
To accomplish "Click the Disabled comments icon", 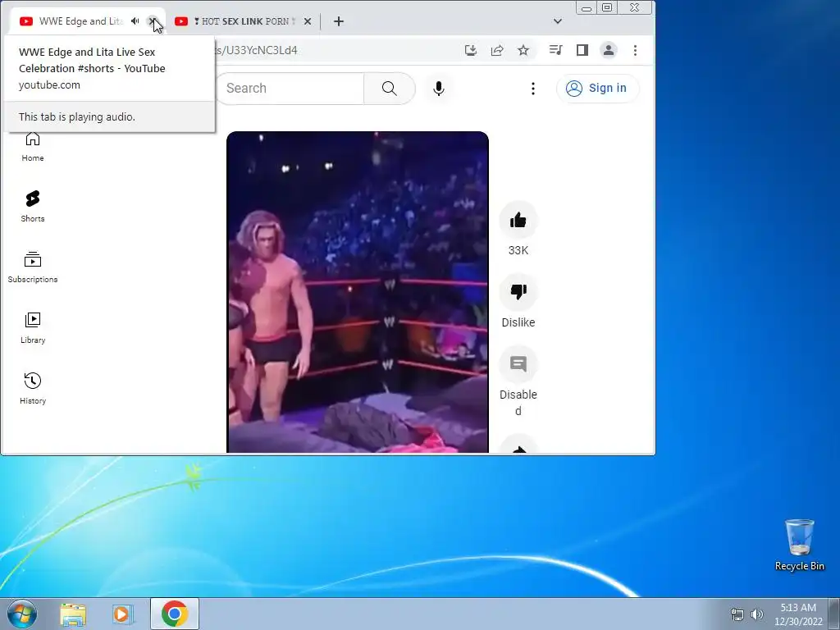I will coord(518,364).
